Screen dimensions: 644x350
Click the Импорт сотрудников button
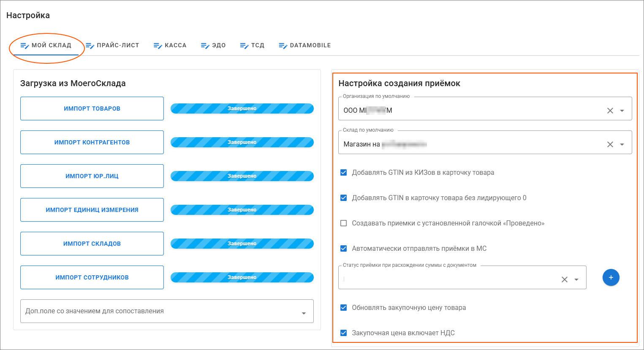click(x=92, y=277)
